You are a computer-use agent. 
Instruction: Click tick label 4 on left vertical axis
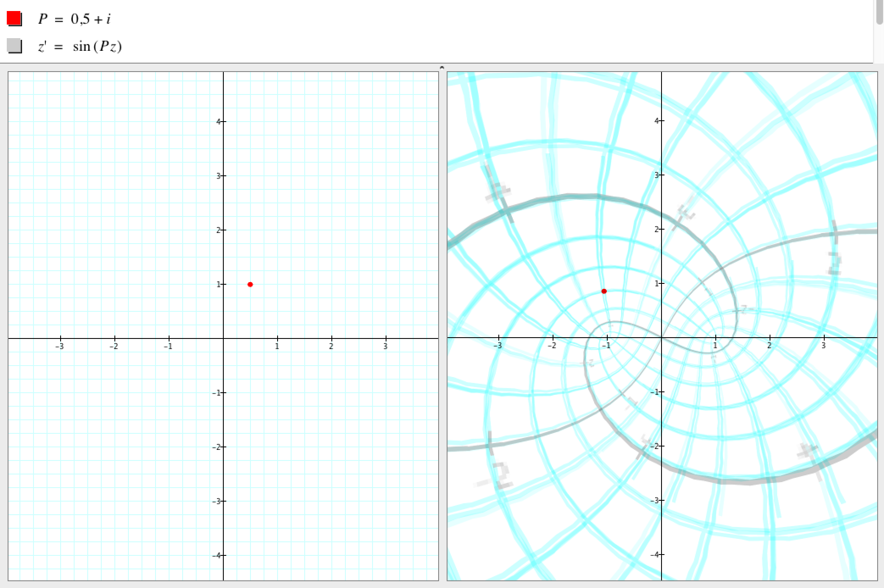pyautogui.click(x=218, y=122)
